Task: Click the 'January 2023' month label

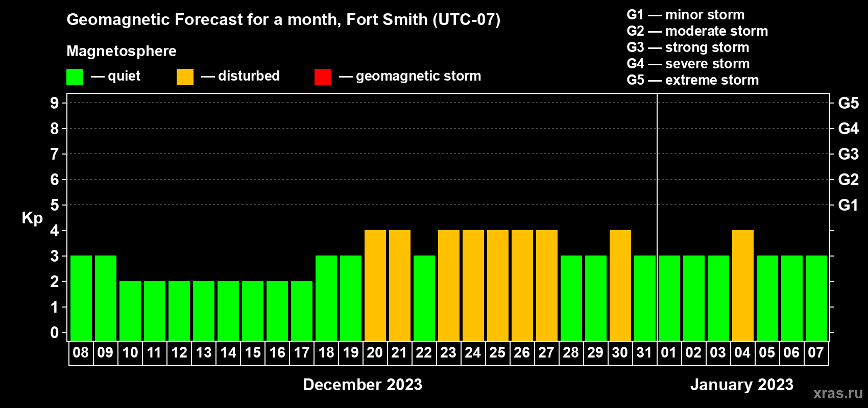Action: coord(742,385)
